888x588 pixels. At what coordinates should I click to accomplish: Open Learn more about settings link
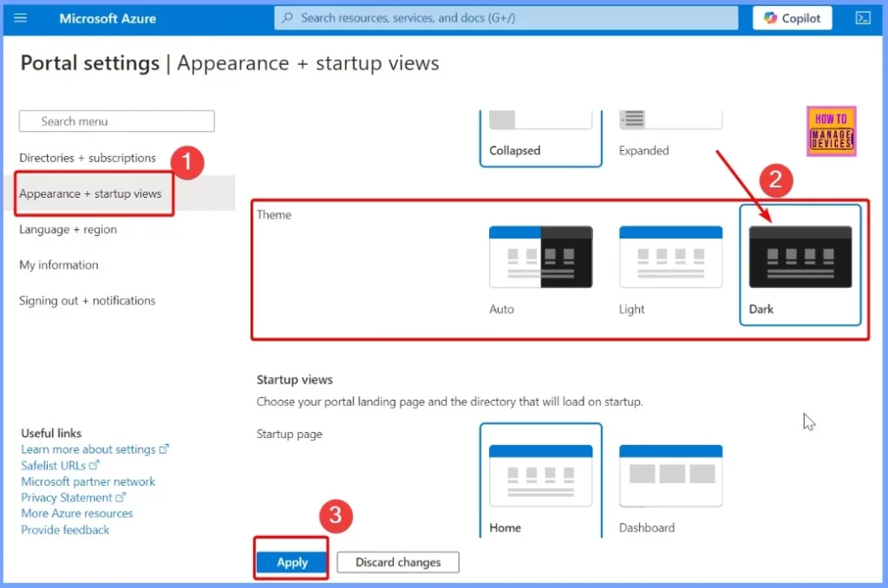(x=95, y=449)
